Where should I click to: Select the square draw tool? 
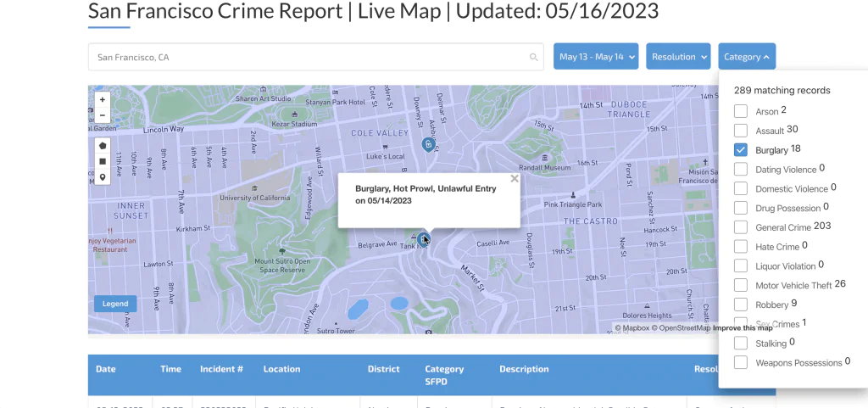(x=103, y=162)
